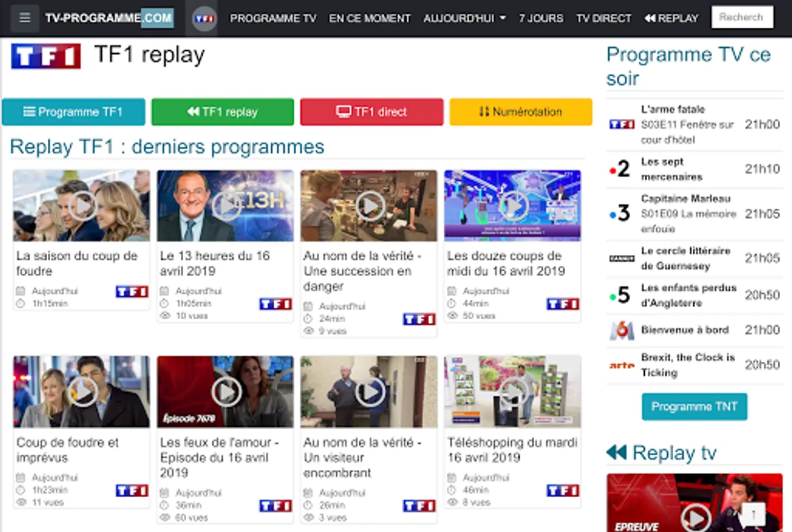Switch to TV DIRECT in the navbar
Image resolution: width=792 pixels, height=532 pixels.
[604, 18]
